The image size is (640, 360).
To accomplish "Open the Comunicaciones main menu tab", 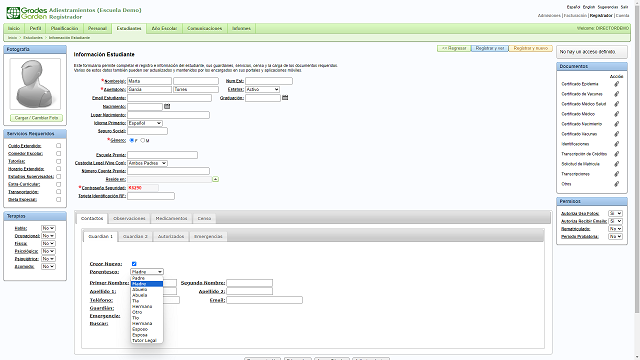I will (204, 29).
